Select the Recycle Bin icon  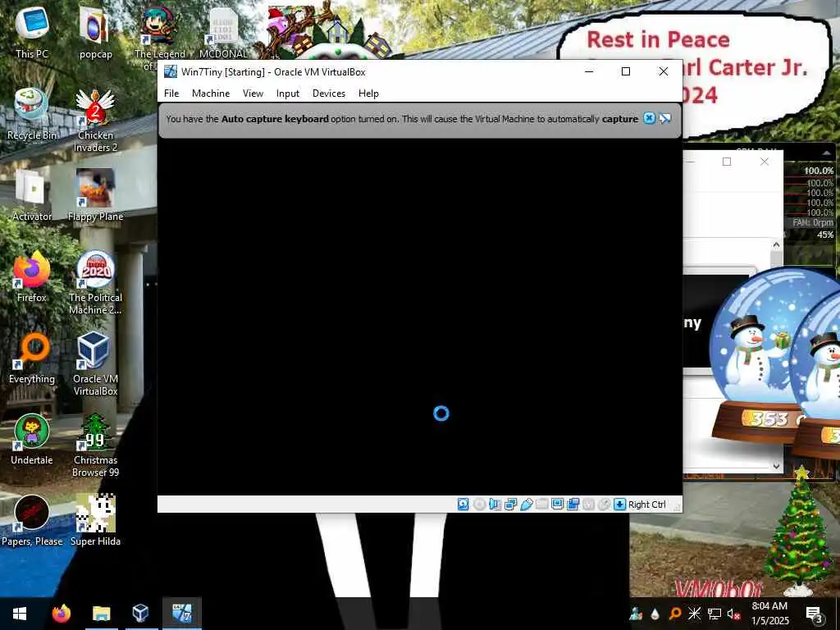pyautogui.click(x=32, y=113)
